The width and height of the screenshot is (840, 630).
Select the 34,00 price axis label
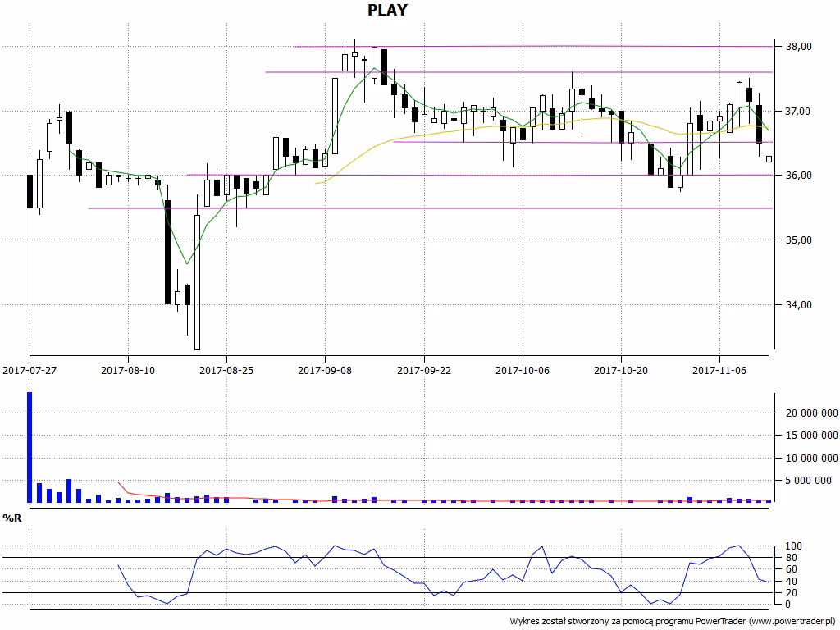(x=799, y=305)
